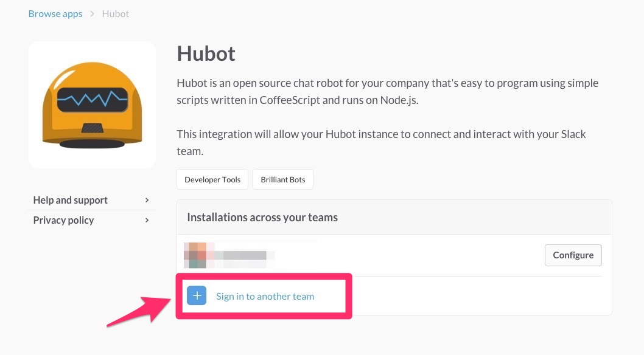
Task: Select the Brilliant Bots category tag
Action: [x=283, y=179]
